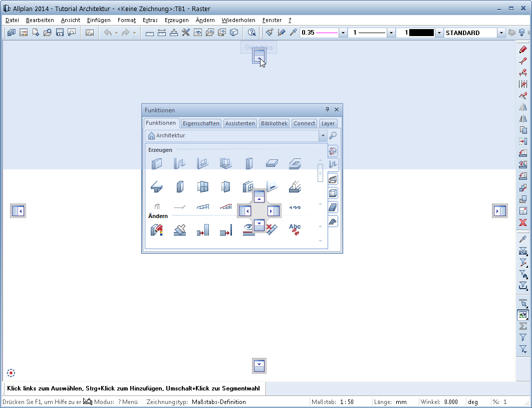This screenshot has width=532, height=408.
Task: Switch to the Eigenschaften tab
Action: point(201,123)
